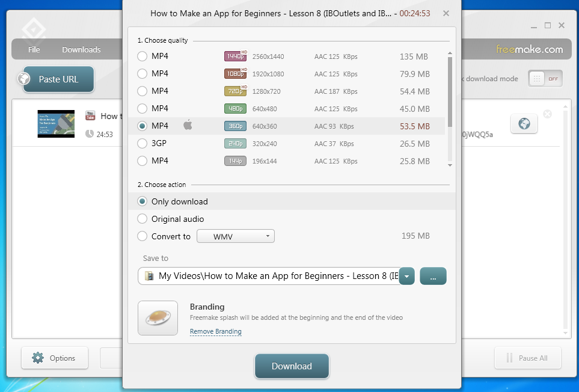Image resolution: width=579 pixels, height=392 pixels.
Task: Visit the freemake.com link
Action: [x=529, y=49]
